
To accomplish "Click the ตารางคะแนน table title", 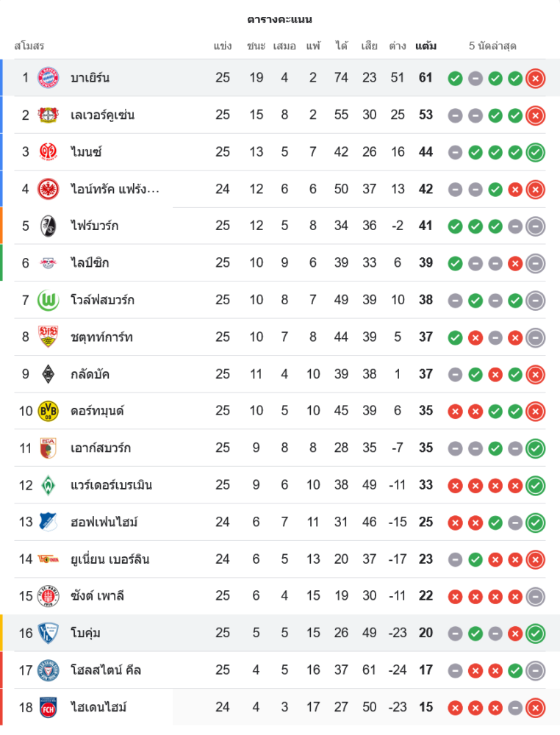I will [x=280, y=19].
